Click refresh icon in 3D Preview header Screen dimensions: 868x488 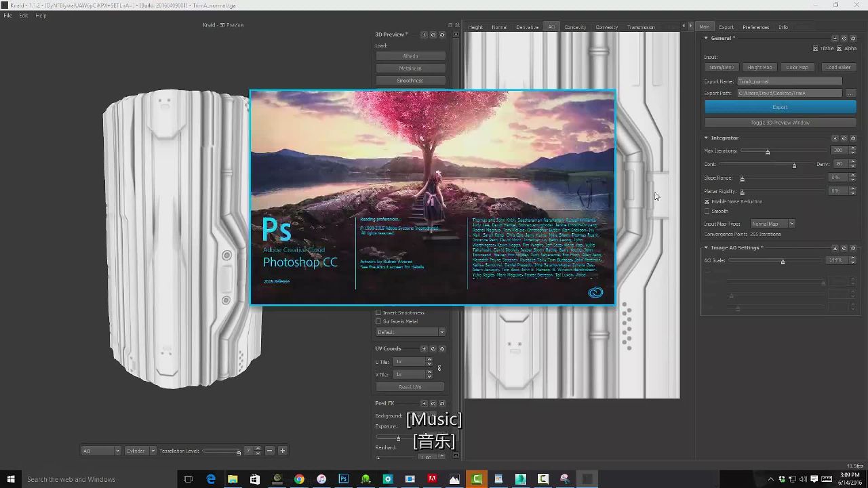click(x=442, y=35)
